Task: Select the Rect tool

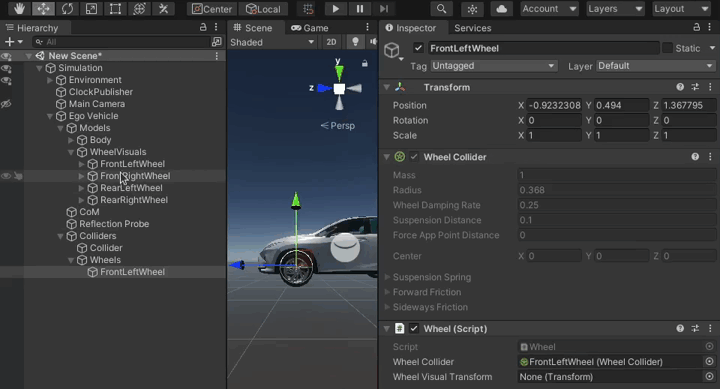Action: click(x=115, y=9)
